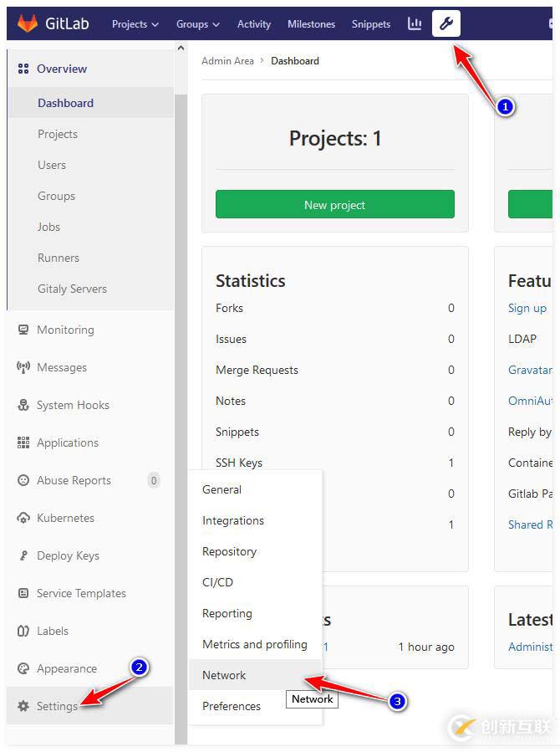The image size is (560, 752).
Task: Select the Kubernetes sidebar icon
Action: point(23,518)
